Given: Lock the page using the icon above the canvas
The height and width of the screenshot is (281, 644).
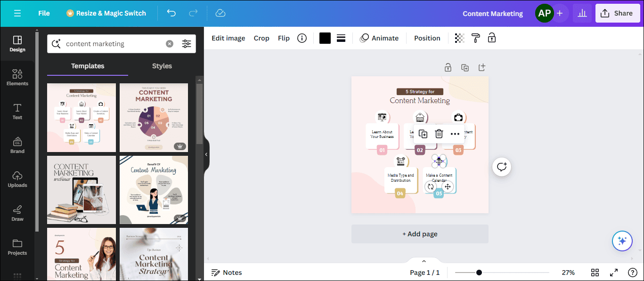Looking at the screenshot, I should 448,68.
